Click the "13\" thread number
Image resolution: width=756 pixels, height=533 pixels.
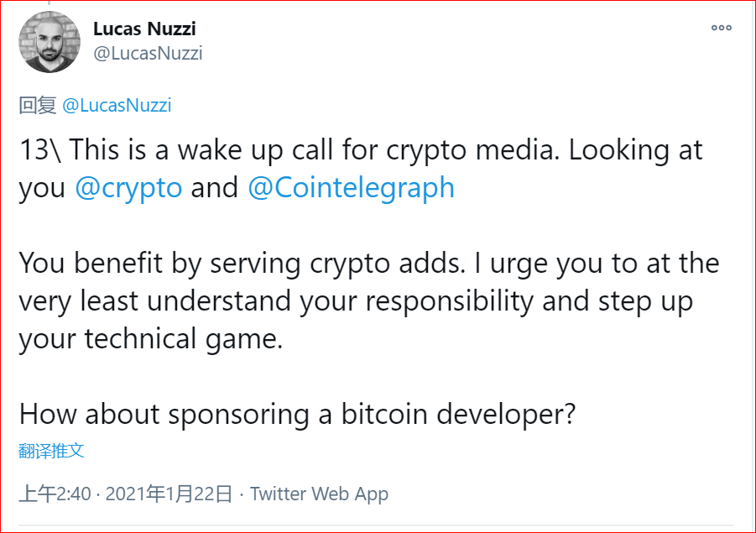pyautogui.click(x=40, y=150)
